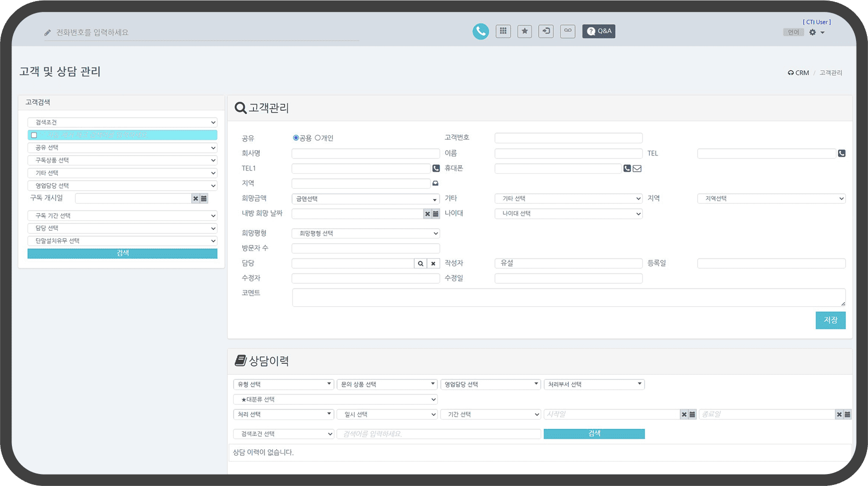Image resolution: width=868 pixels, height=486 pixels.
Task: Click the envelope icon next to 휴대폰
Action: (x=637, y=168)
